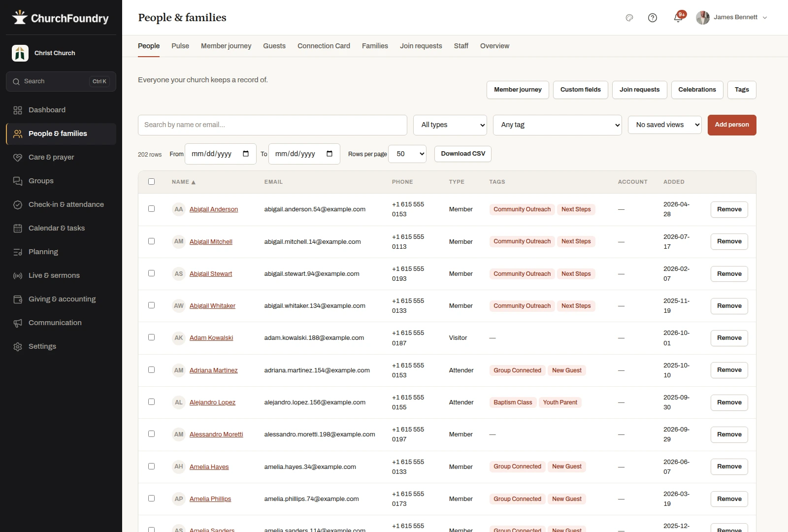Select Amelia Hayes's row checkbox
The image size is (788, 532).
tap(151, 466)
